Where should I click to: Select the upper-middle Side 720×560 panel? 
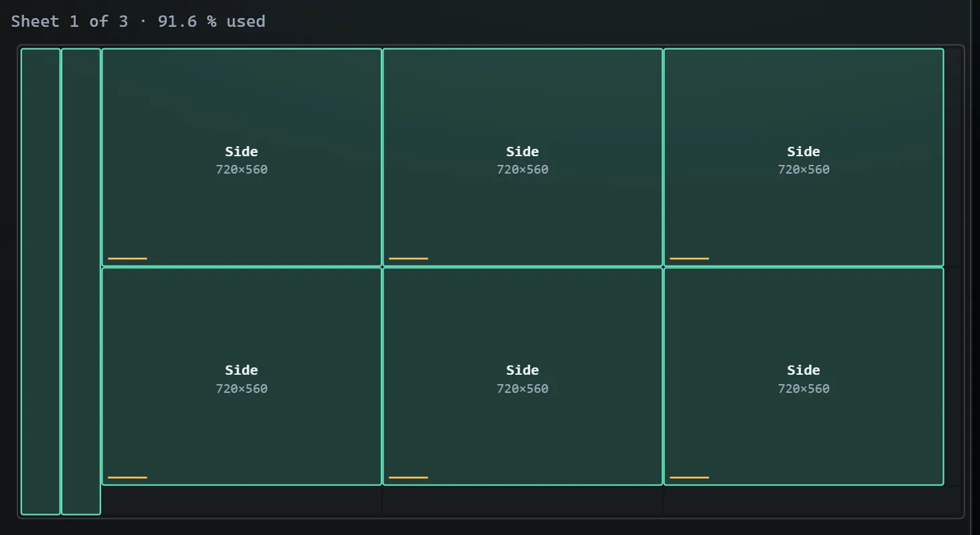tap(522, 158)
